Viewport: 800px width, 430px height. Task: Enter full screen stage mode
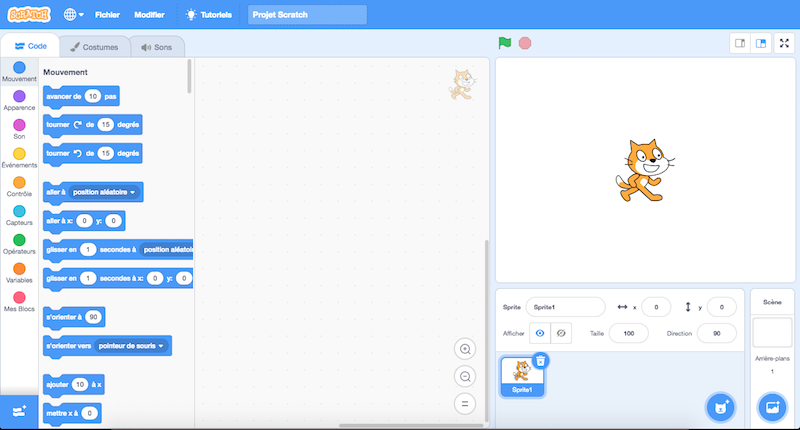tap(784, 43)
